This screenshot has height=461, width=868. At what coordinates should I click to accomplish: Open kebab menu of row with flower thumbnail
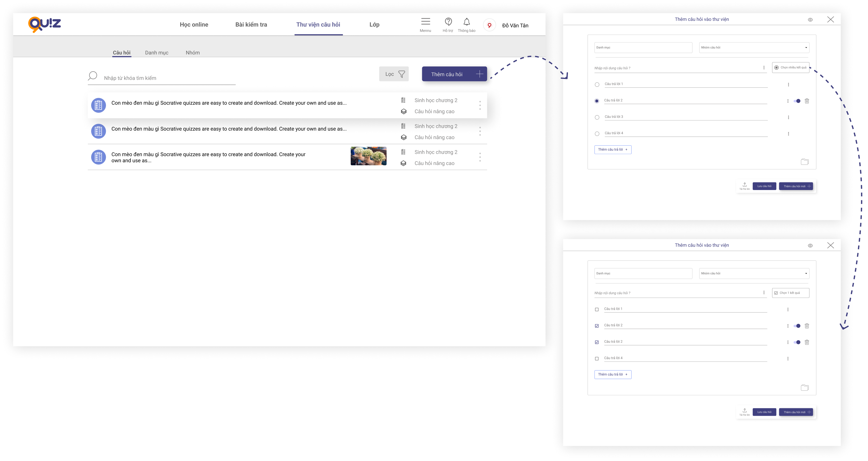[480, 157]
